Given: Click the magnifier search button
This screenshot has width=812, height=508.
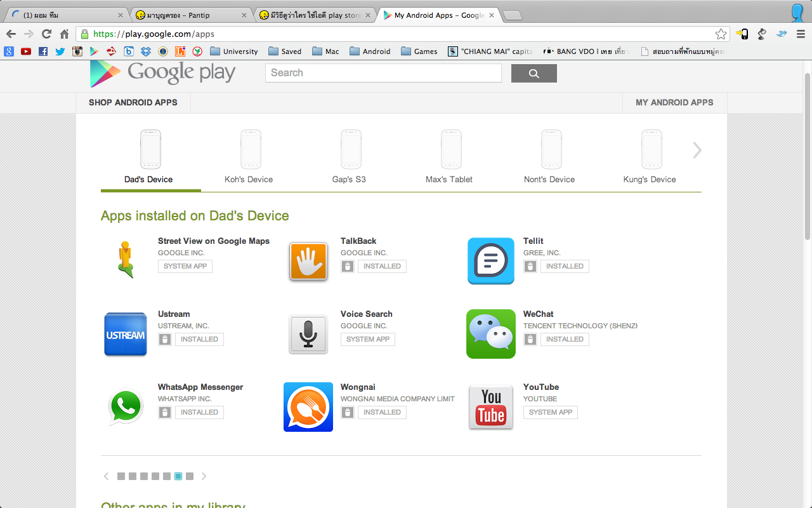Looking at the screenshot, I should (x=534, y=74).
